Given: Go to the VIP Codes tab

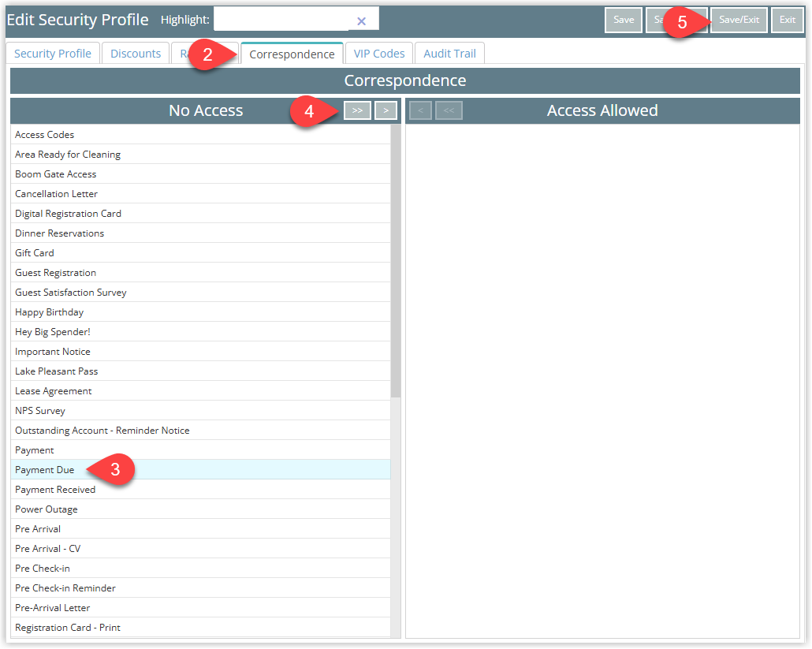Looking at the screenshot, I should pyautogui.click(x=378, y=54).
